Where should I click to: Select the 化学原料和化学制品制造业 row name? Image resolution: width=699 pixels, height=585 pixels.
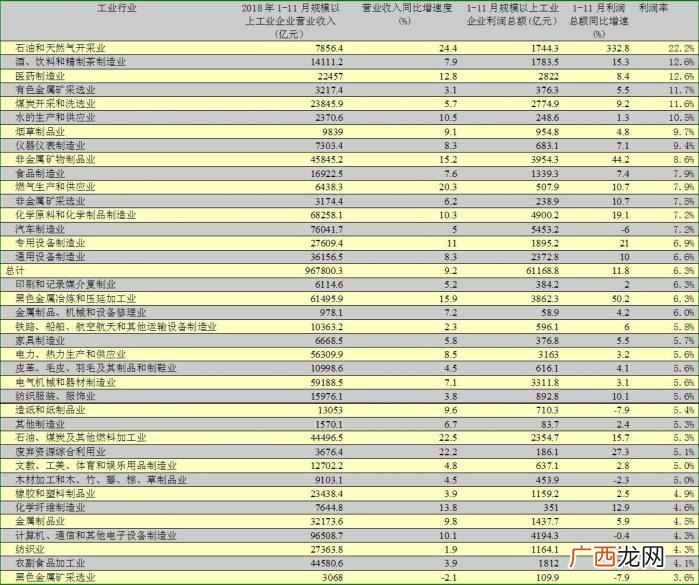pyautogui.click(x=76, y=215)
